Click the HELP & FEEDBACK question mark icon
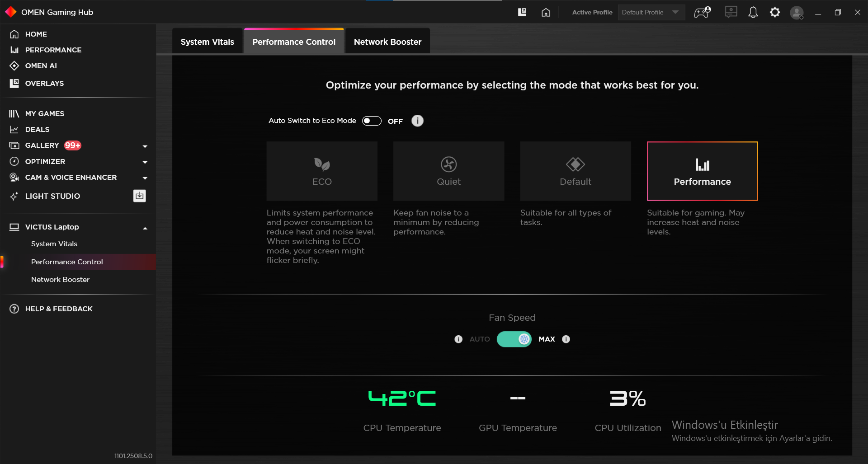Viewport: 868px width, 464px height. coord(14,309)
